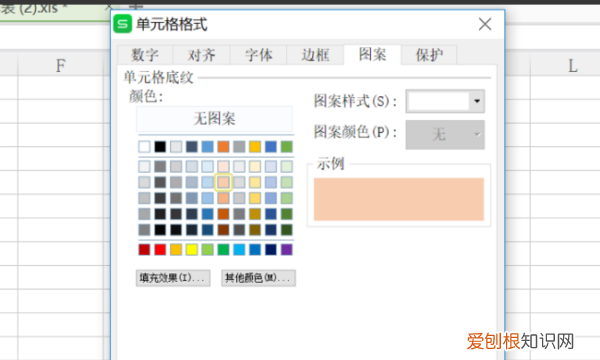The width and height of the screenshot is (600, 360).
Task: Pick the orange swatch in top row
Action: (x=223, y=147)
